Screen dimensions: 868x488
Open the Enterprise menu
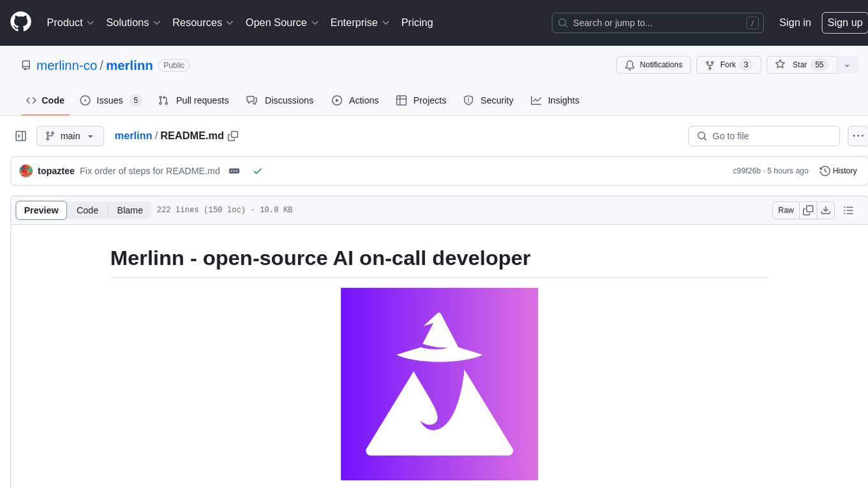coord(360,22)
